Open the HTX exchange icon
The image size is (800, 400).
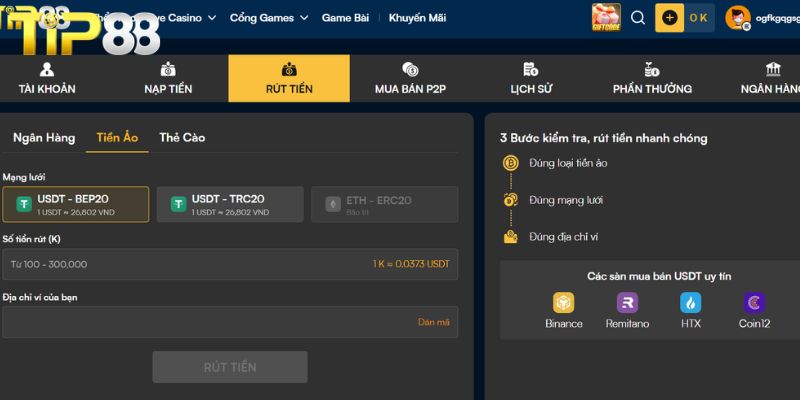point(691,303)
